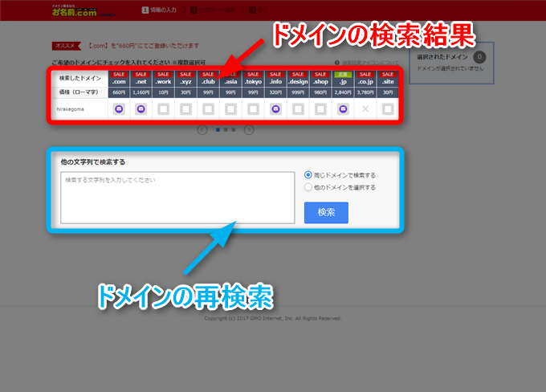Viewport: 546px width, 392px height.
Task: Click the mail icon under .net
Action: click(x=141, y=109)
